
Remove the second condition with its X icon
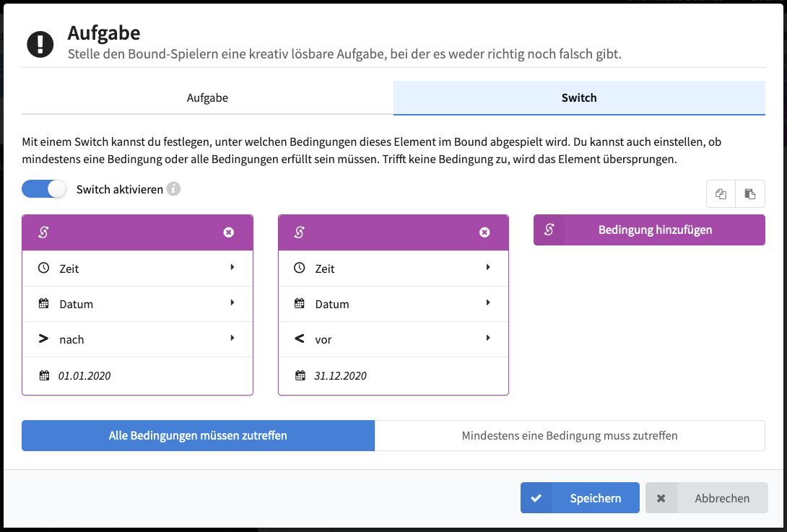tap(484, 232)
